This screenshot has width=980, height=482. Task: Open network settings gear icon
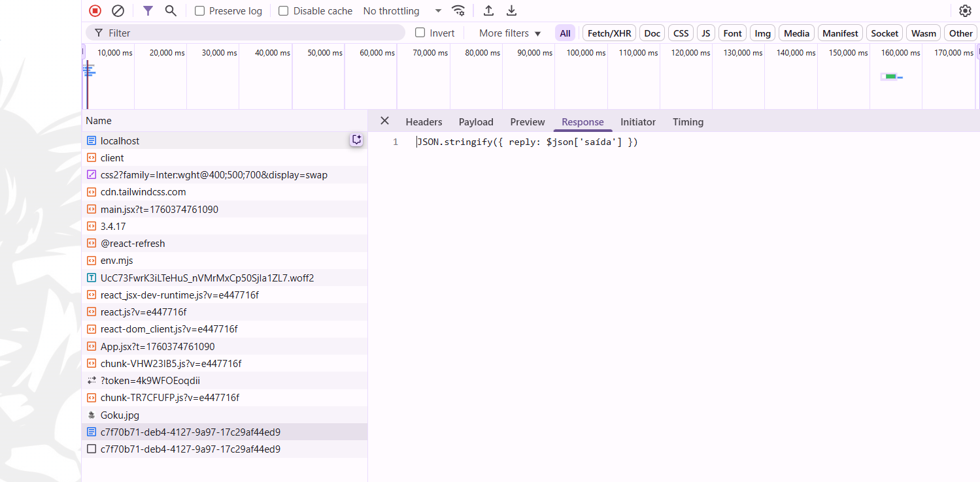(965, 10)
